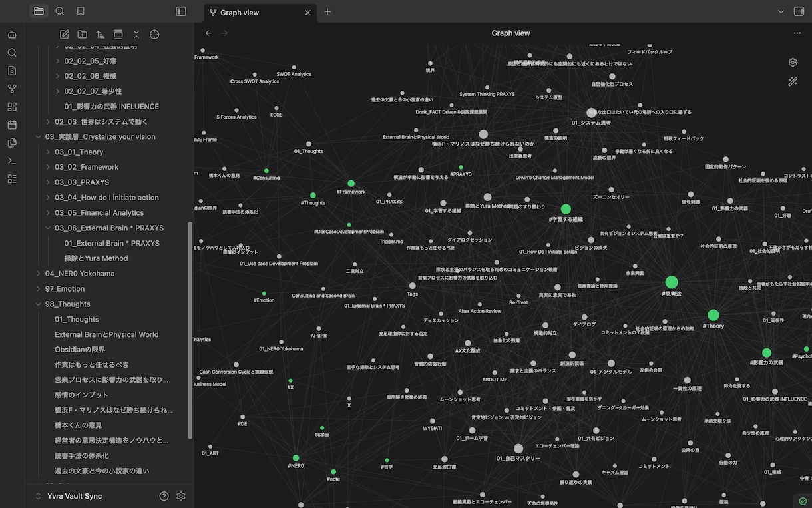Navigate back with the left arrow
Viewport: 812px width, 508px height.
[x=208, y=33]
